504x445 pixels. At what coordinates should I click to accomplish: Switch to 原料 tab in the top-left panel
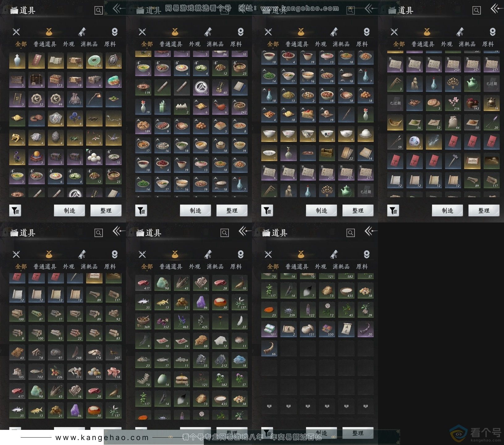tap(110, 44)
